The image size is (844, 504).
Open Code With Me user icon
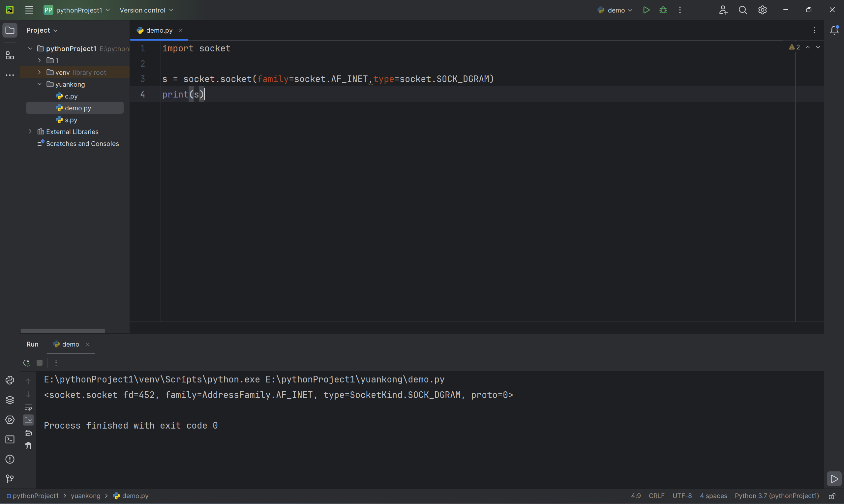tap(723, 10)
